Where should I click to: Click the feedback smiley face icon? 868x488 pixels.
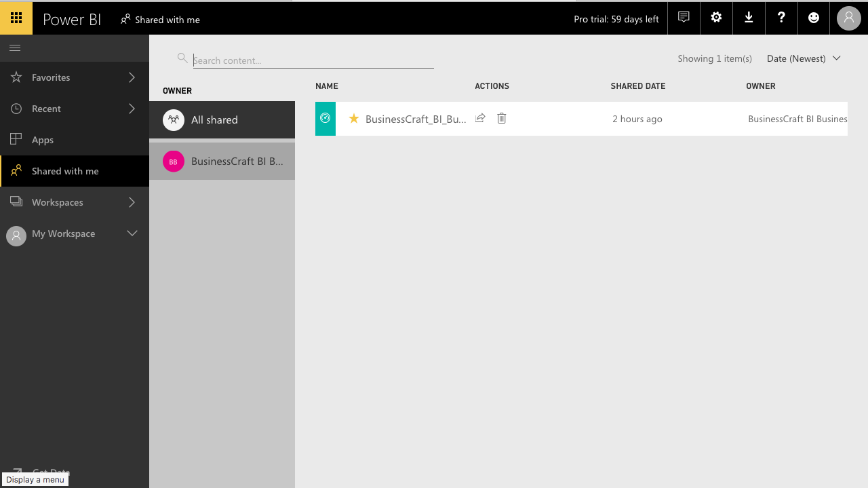click(x=814, y=18)
